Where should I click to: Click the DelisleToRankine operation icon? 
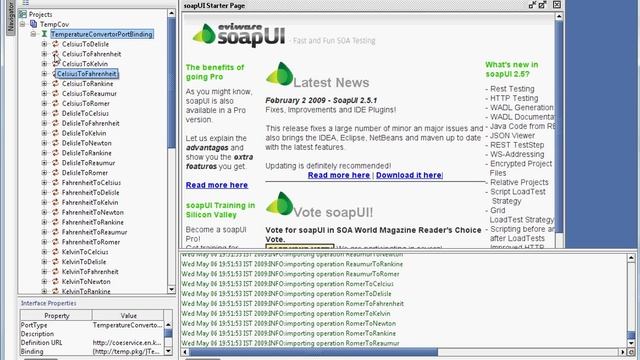click(56, 153)
